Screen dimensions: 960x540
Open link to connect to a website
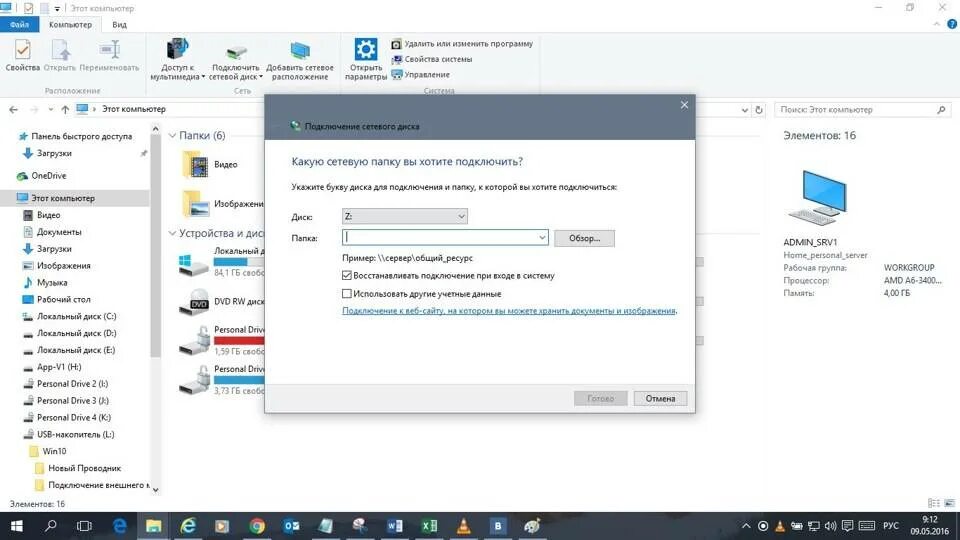(x=509, y=311)
